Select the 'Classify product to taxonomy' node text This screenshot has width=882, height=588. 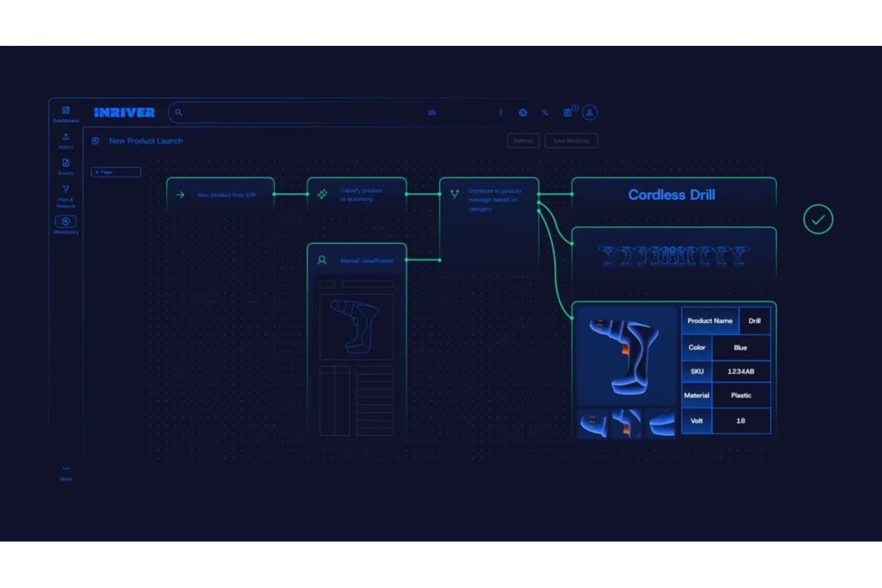(x=361, y=195)
